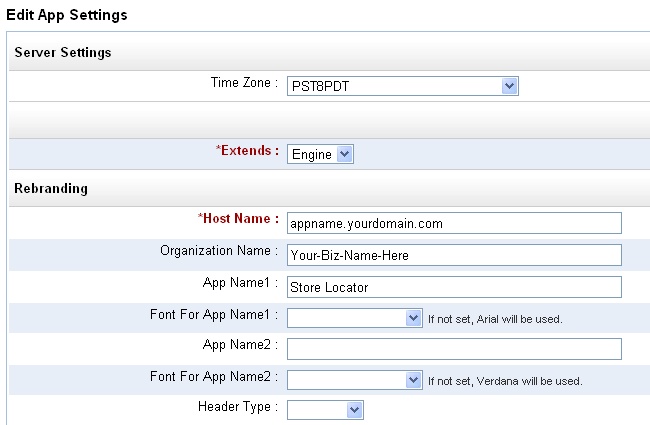This screenshot has width=650, height=425.
Task: Click the red "*Extends :" label
Action: (247, 151)
